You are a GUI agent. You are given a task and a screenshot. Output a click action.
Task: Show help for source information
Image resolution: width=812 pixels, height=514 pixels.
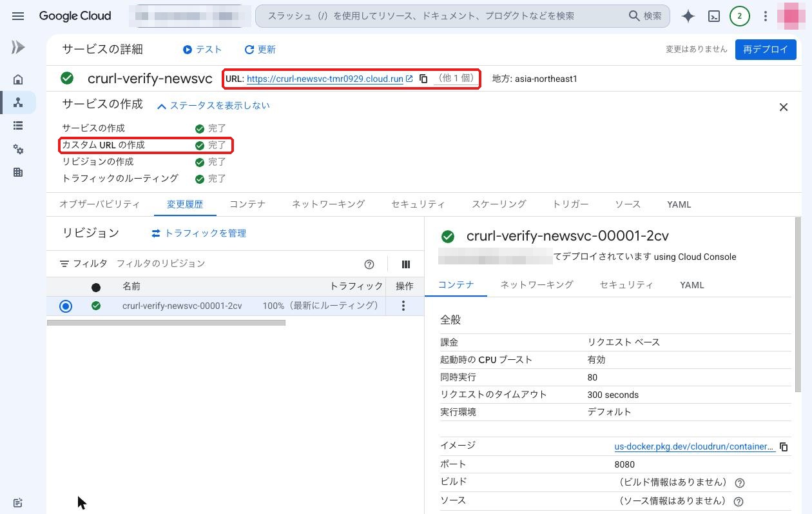click(x=739, y=501)
